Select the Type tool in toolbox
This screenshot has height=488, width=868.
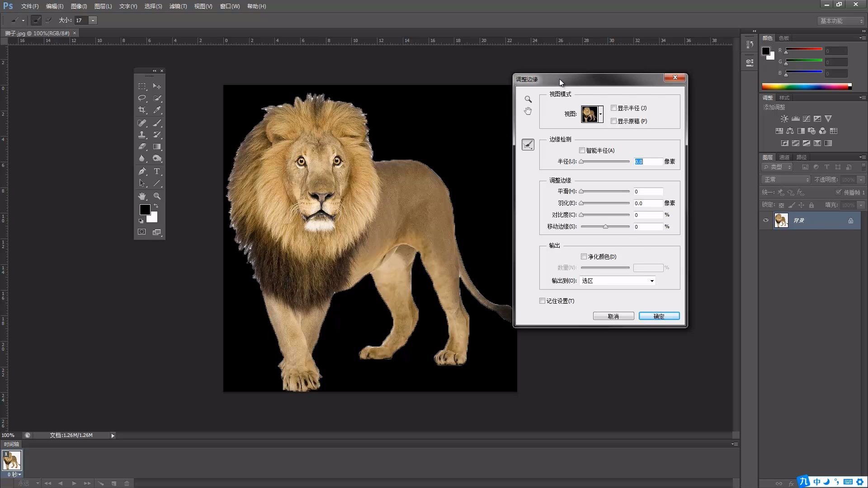(x=157, y=171)
